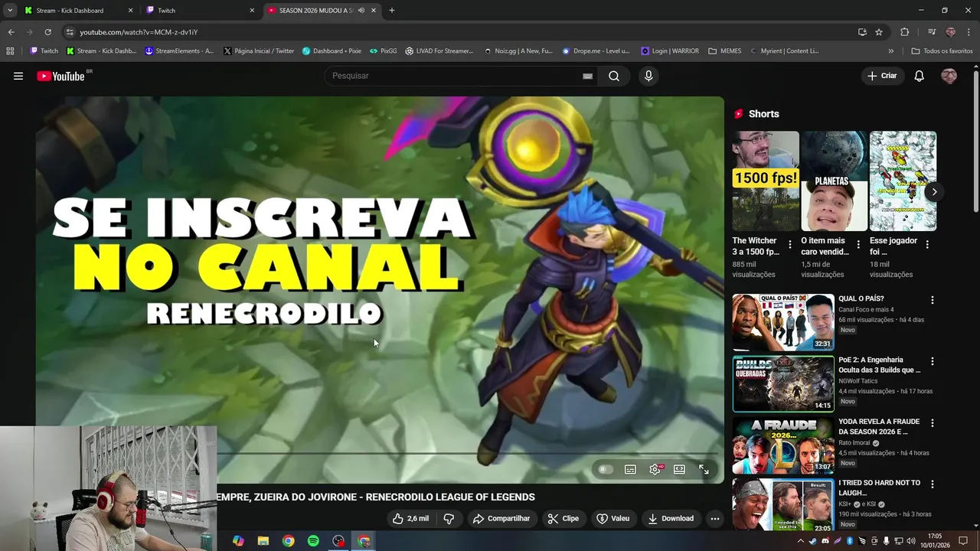980x551 pixels.
Task: Open the Twitch bookmark
Action: coord(44,51)
